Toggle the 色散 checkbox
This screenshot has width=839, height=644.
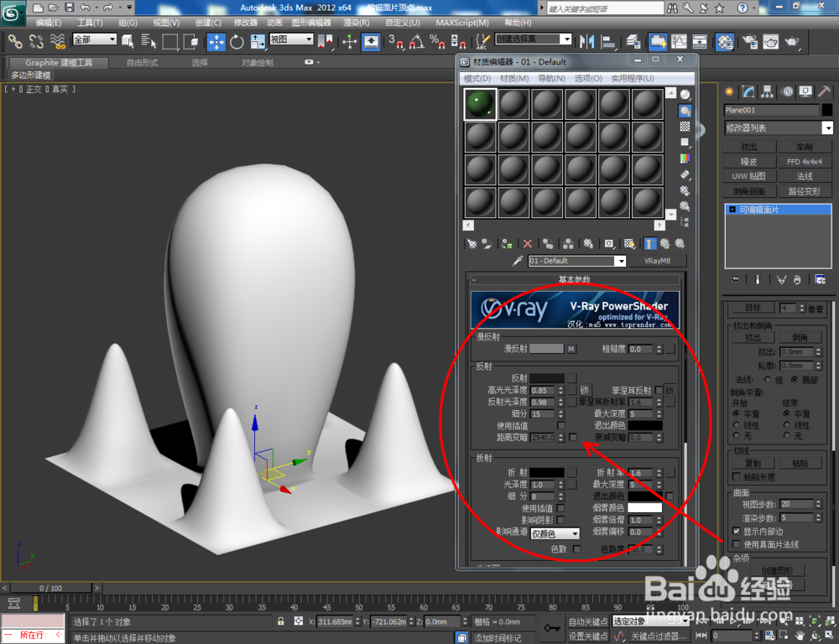click(577, 548)
